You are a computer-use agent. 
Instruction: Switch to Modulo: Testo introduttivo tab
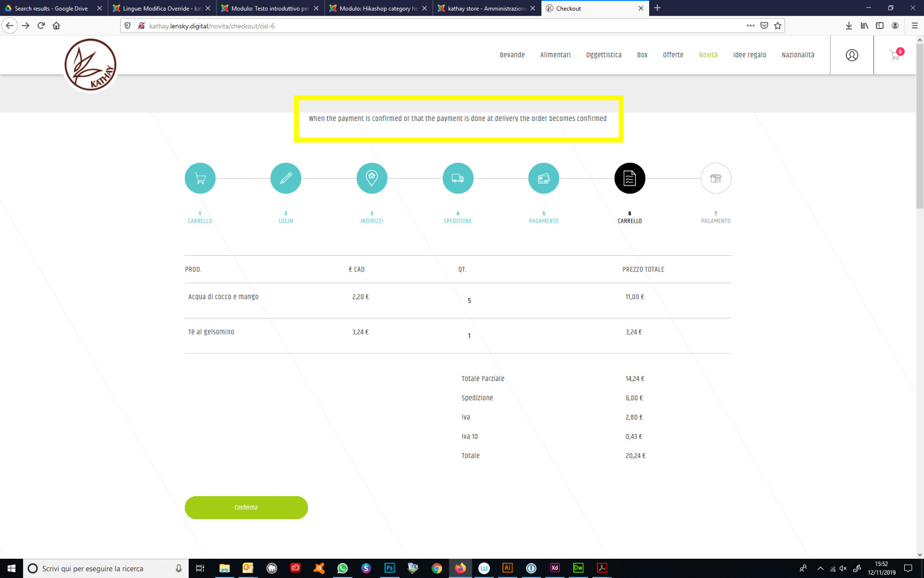[270, 9]
